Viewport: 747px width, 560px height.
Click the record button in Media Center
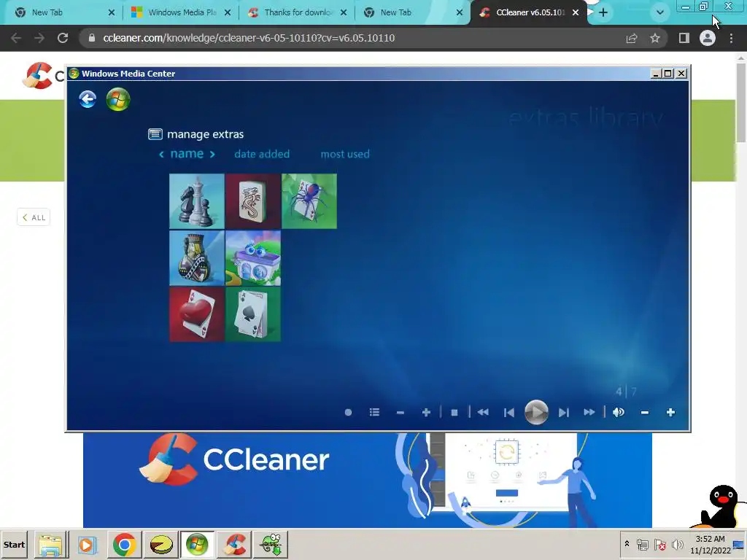(348, 413)
